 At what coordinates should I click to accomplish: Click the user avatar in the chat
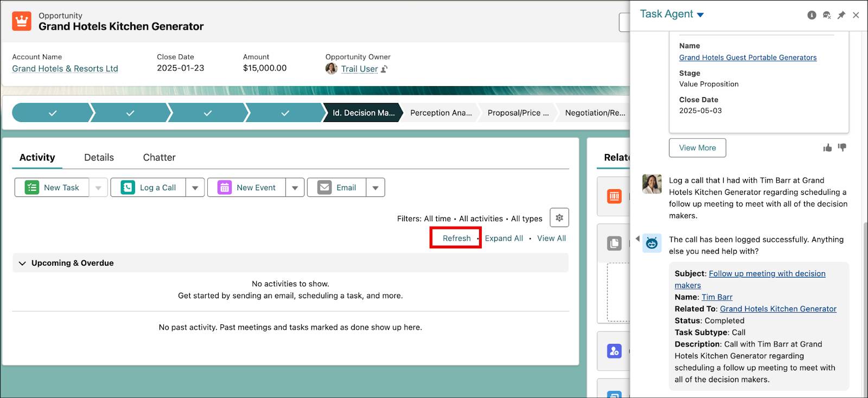[x=652, y=184]
